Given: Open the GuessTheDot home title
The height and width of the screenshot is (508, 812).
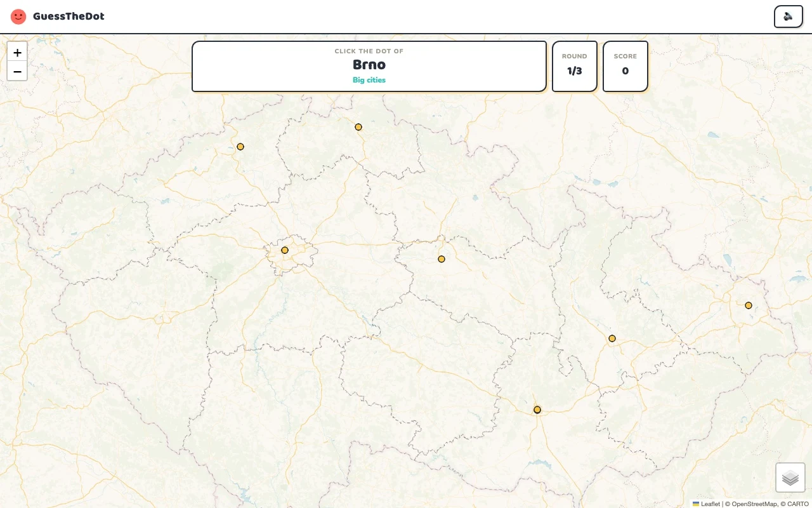Looking at the screenshot, I should [x=69, y=17].
